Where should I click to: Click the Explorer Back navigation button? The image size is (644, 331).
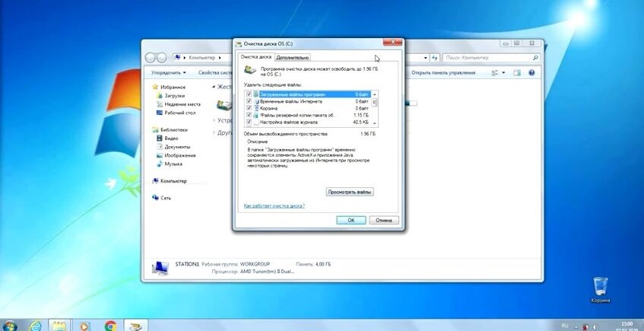pos(151,58)
